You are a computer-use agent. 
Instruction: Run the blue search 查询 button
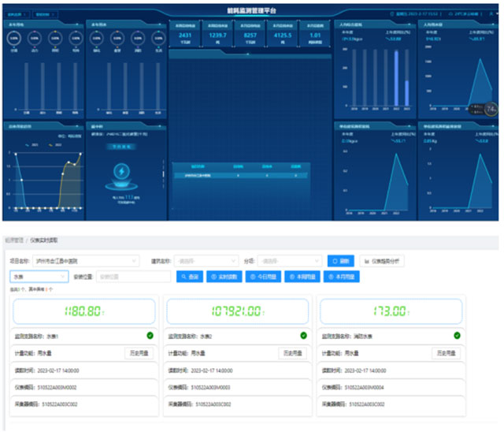click(x=190, y=277)
